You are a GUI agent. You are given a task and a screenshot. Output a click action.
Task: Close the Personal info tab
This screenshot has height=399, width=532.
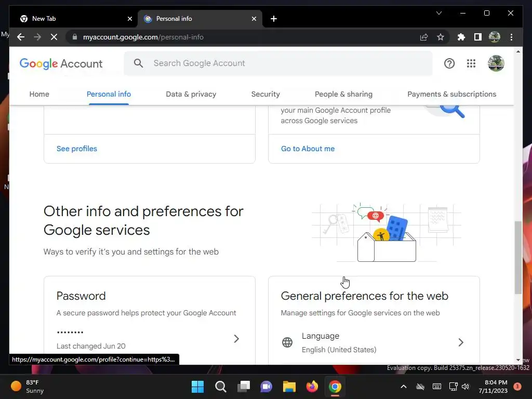coord(254,19)
